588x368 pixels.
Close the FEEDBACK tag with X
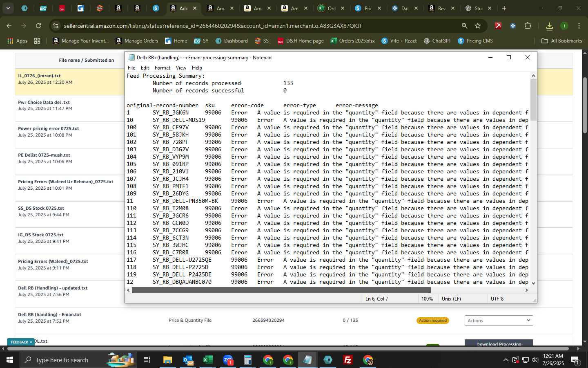tap(31, 342)
